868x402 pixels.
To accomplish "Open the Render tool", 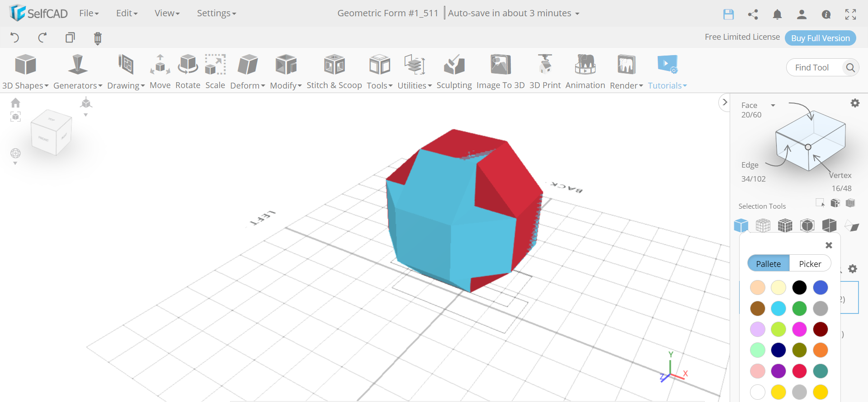I will pyautogui.click(x=626, y=72).
